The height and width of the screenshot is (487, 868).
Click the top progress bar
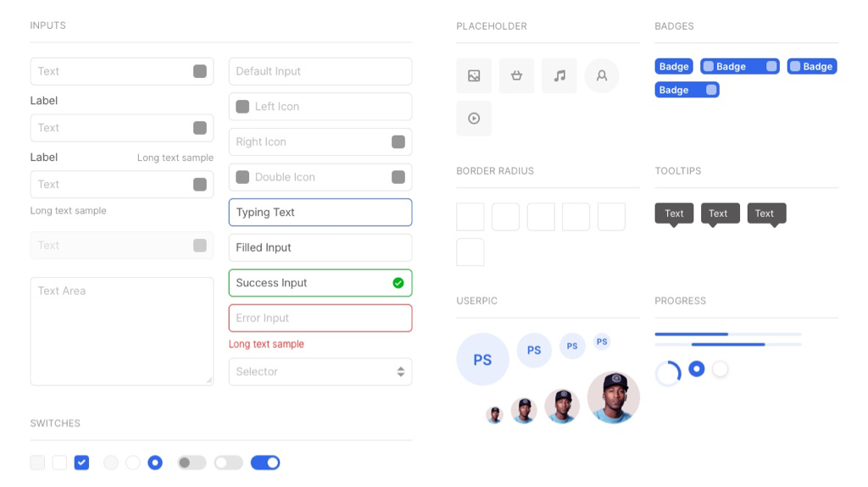(x=727, y=335)
